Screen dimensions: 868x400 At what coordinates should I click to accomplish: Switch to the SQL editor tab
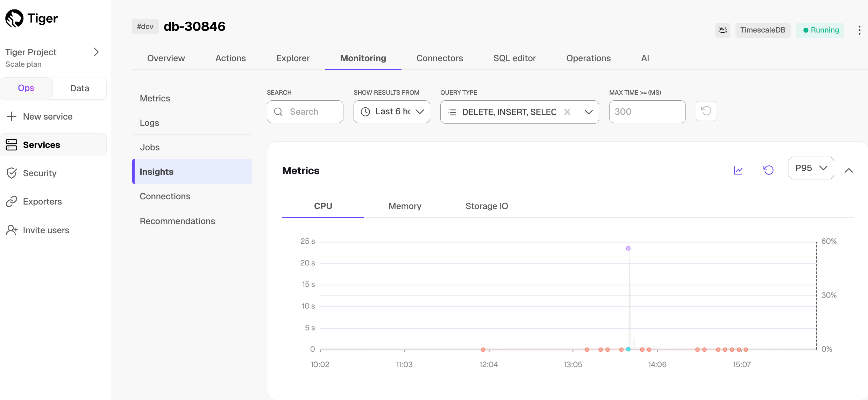514,58
